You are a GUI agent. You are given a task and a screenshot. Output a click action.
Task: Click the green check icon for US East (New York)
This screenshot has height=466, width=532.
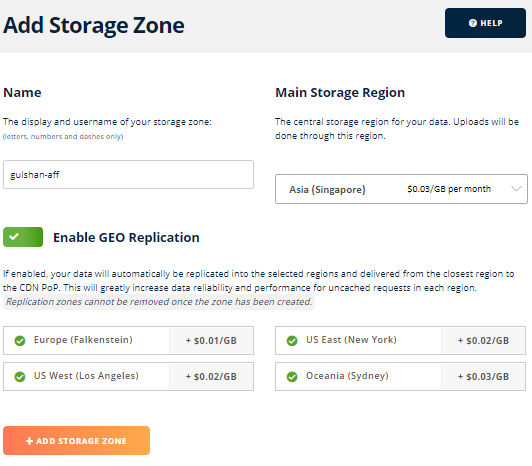coord(292,340)
